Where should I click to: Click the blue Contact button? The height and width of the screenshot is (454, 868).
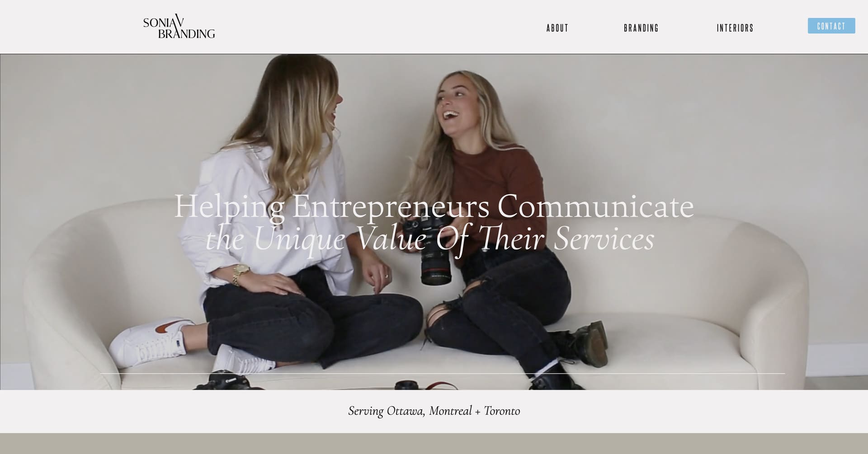831,26
